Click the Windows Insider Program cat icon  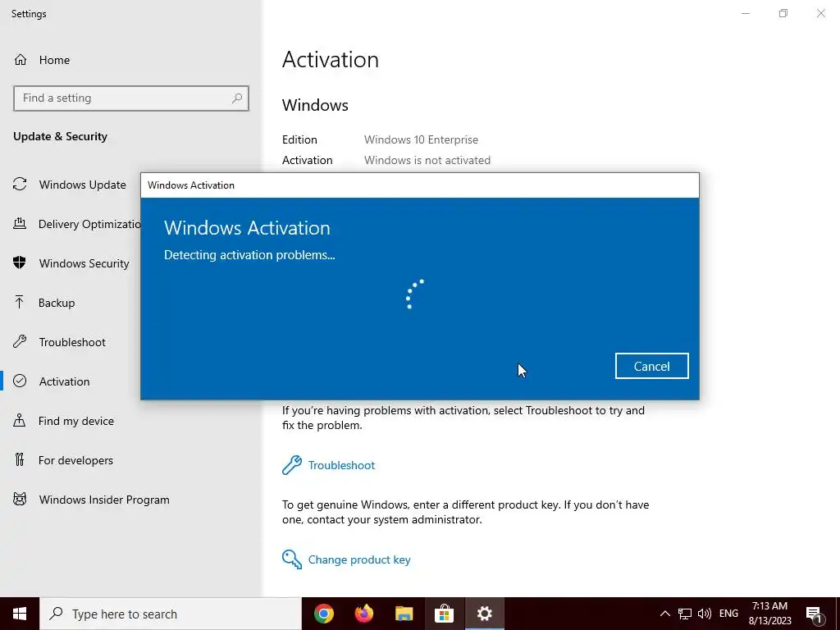[20, 500]
